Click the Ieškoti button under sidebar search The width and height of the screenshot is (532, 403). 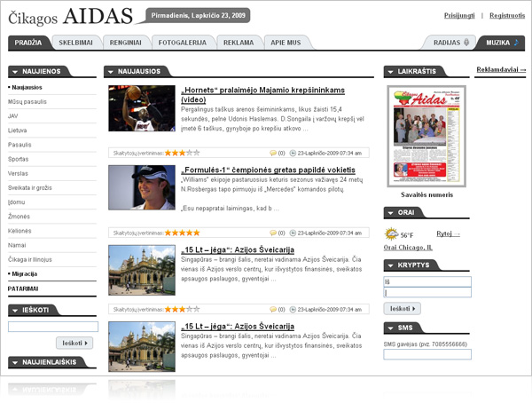74,344
